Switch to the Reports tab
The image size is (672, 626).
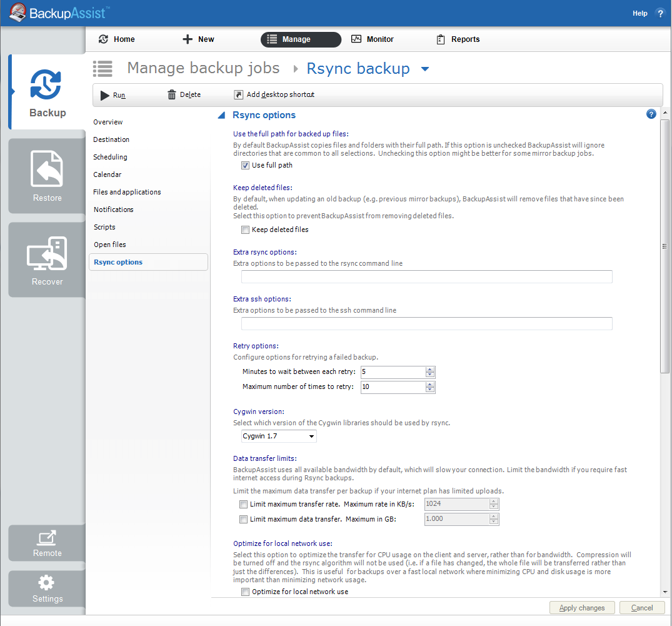458,39
